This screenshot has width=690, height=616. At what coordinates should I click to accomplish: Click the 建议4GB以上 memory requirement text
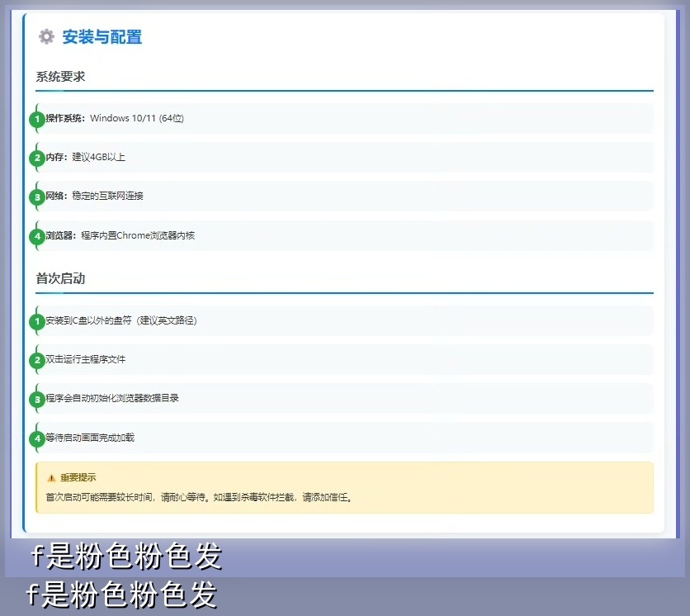click(x=98, y=157)
